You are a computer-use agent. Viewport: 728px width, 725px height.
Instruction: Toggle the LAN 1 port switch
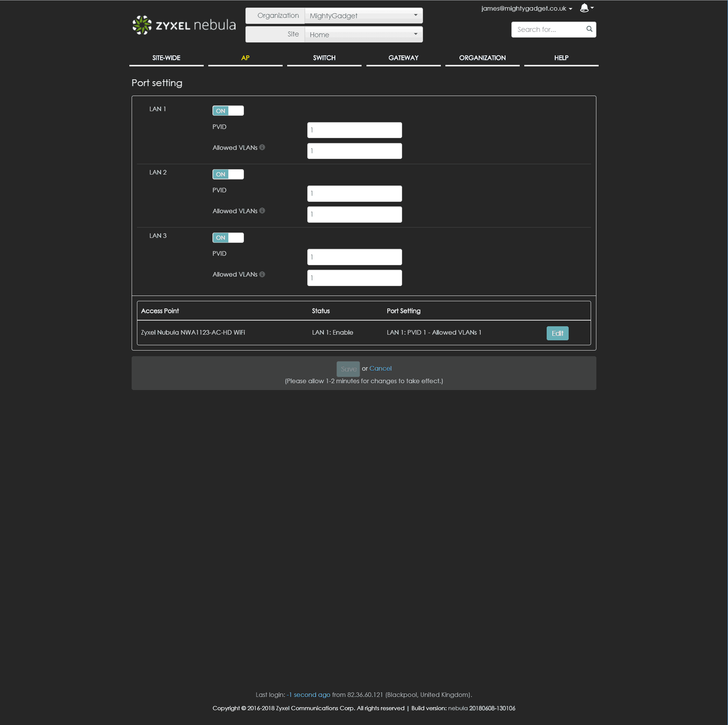[228, 111]
